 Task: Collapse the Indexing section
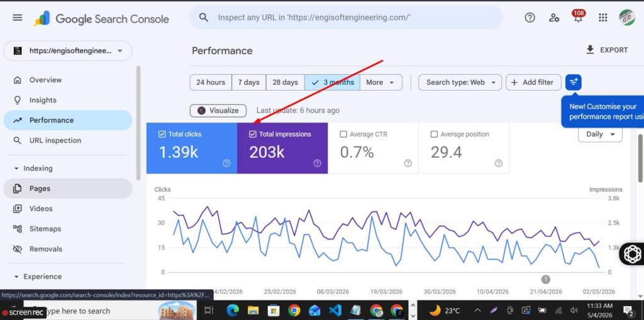34,168
